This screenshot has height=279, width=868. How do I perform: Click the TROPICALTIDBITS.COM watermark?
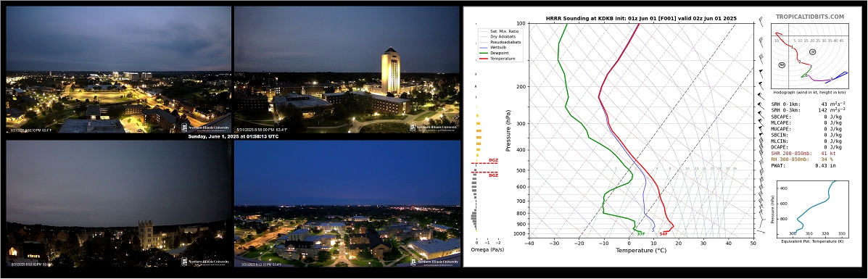[x=809, y=17]
